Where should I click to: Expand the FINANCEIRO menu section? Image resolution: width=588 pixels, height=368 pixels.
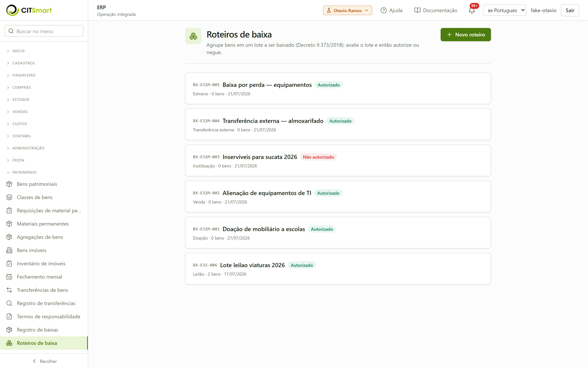click(x=44, y=75)
